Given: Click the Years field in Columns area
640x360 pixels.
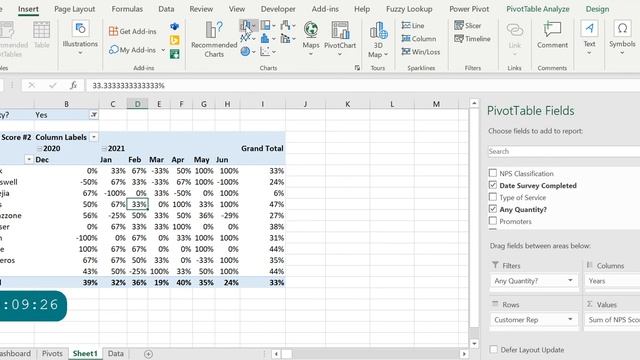Looking at the screenshot, I should 612,281.
